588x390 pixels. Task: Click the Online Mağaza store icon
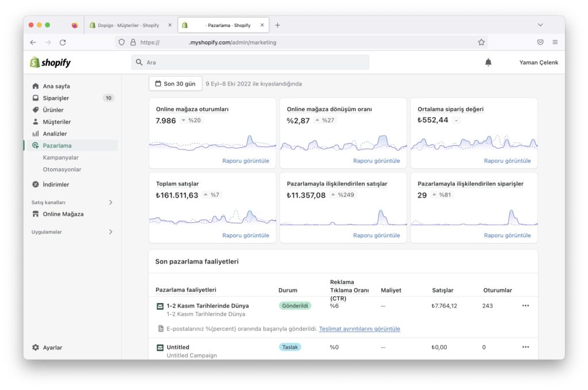click(x=36, y=214)
